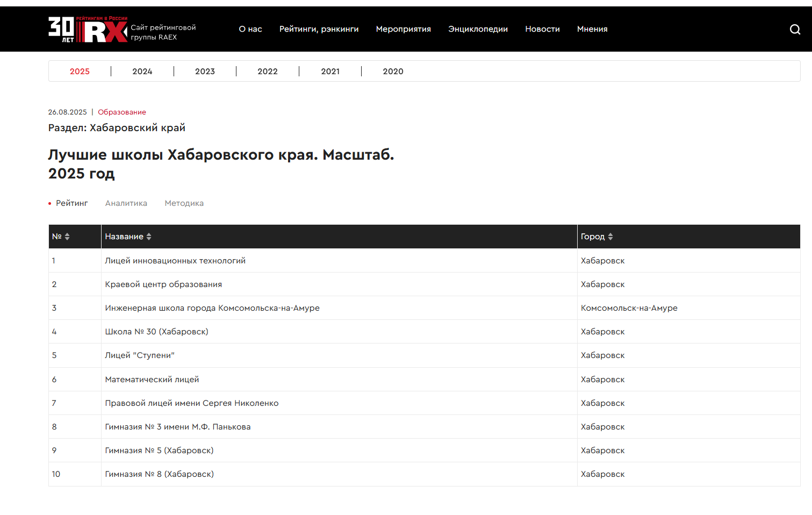
Task: Click the Образование category link
Action: tap(122, 112)
